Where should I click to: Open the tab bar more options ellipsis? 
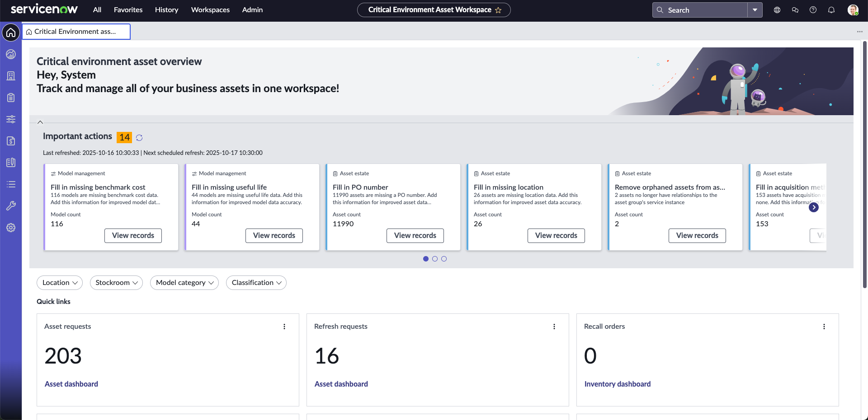[x=859, y=32]
